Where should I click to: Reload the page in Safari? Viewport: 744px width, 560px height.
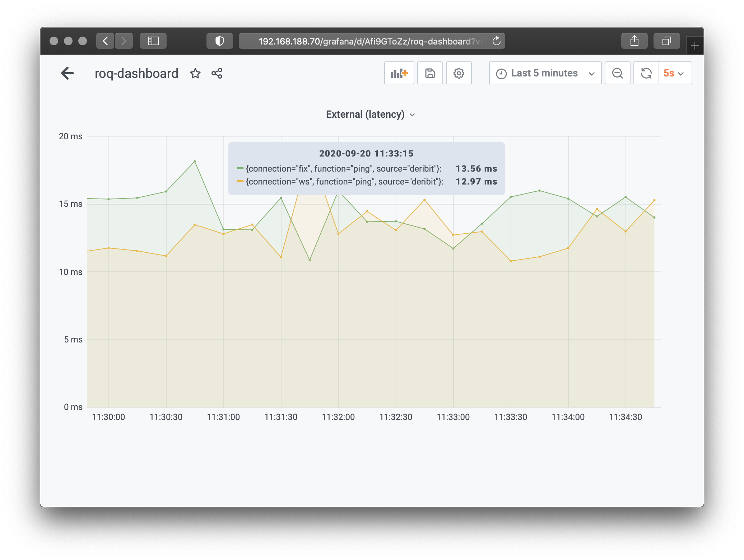[x=497, y=41]
